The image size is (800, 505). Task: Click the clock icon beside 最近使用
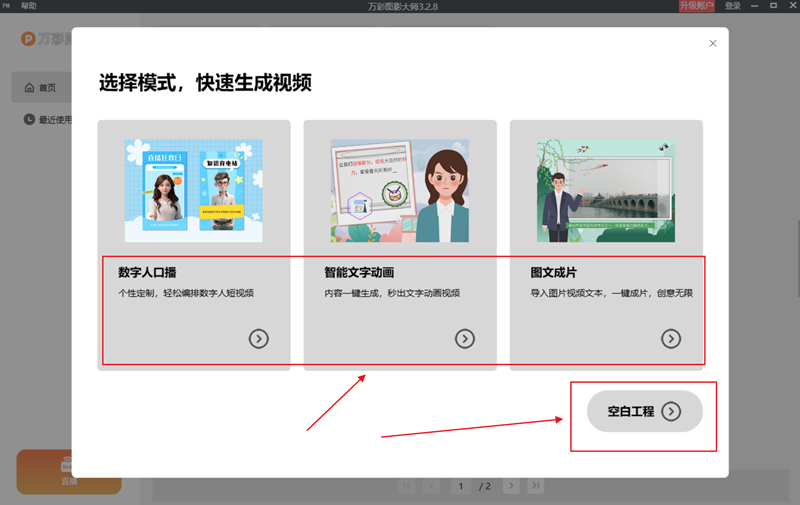coord(29,119)
